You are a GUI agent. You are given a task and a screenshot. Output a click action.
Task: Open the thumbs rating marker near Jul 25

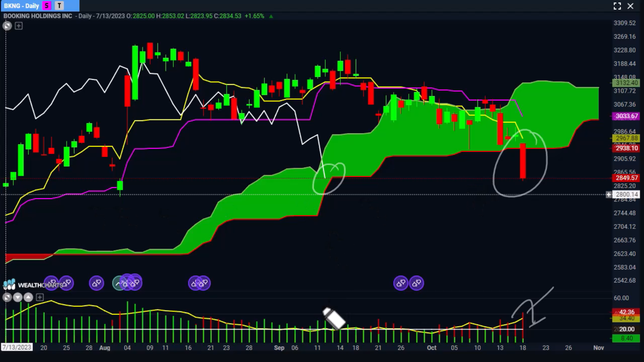click(x=66, y=283)
